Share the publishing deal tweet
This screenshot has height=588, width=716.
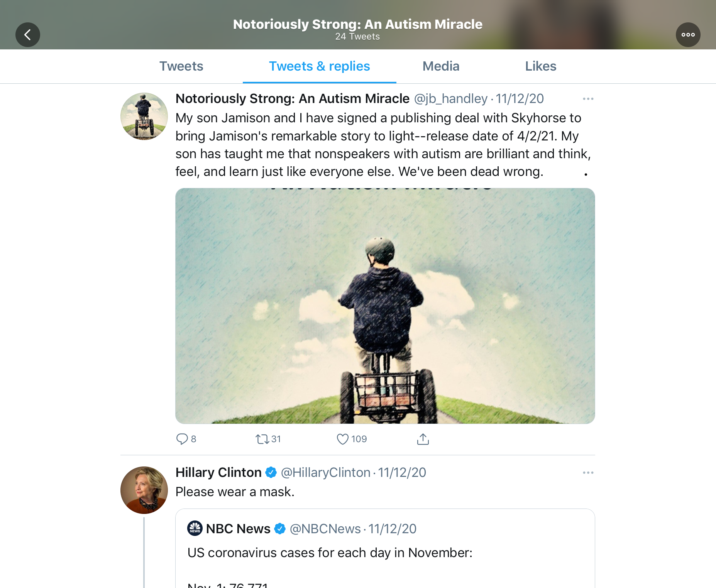tap(423, 439)
